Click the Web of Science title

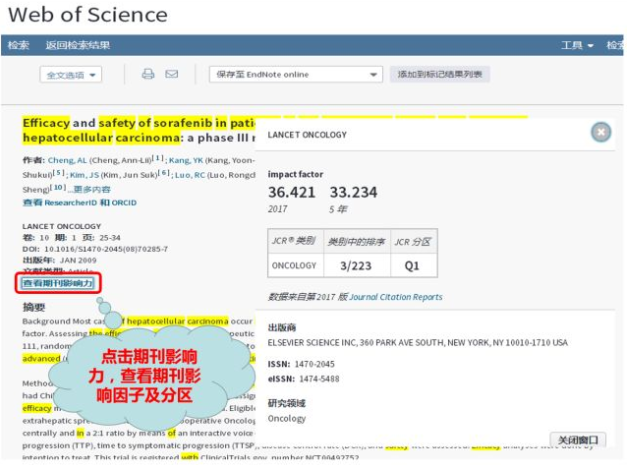(x=88, y=15)
